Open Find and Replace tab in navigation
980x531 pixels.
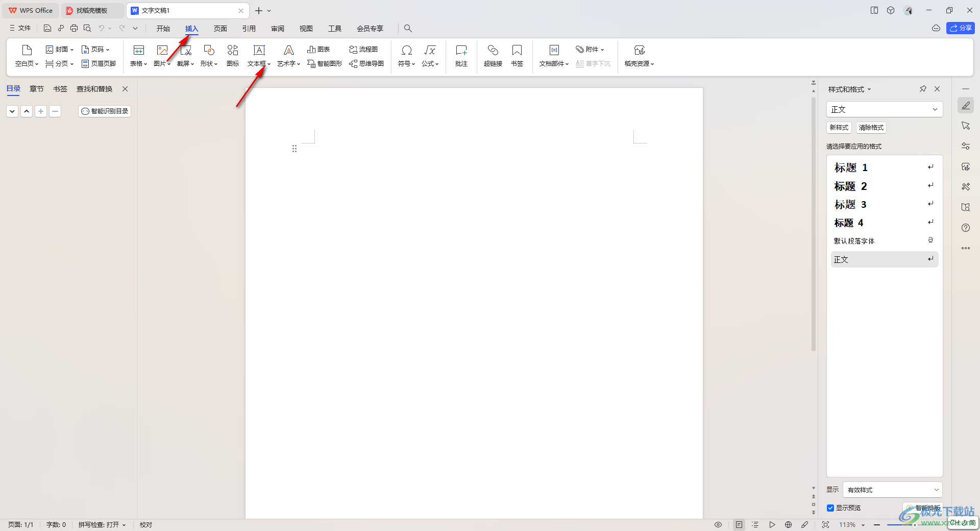[94, 89]
